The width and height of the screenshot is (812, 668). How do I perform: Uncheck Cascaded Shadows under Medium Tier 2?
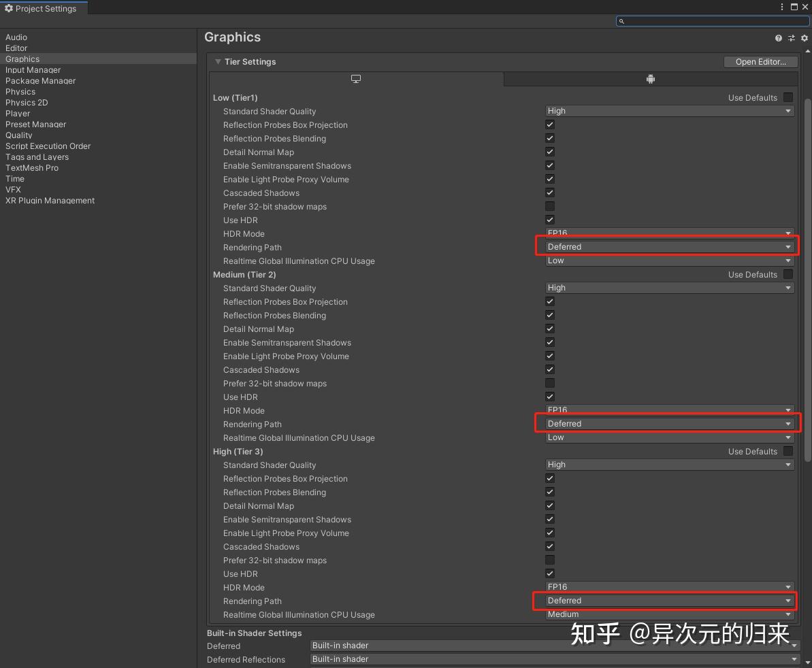[549, 369]
